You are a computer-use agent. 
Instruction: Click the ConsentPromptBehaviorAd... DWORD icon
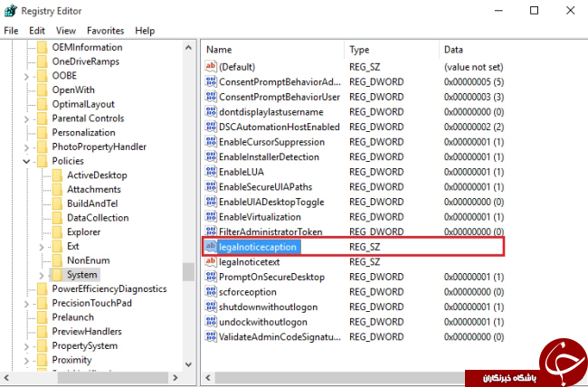(x=211, y=81)
